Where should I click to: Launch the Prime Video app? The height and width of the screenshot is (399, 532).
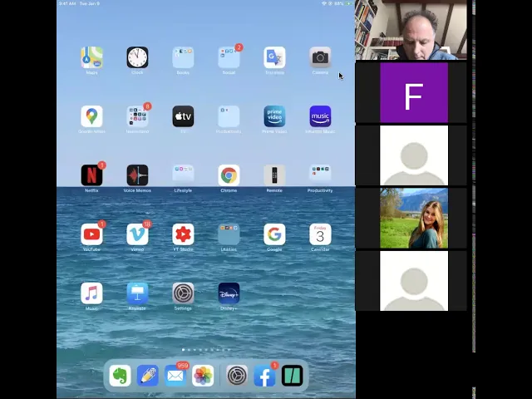pos(274,116)
